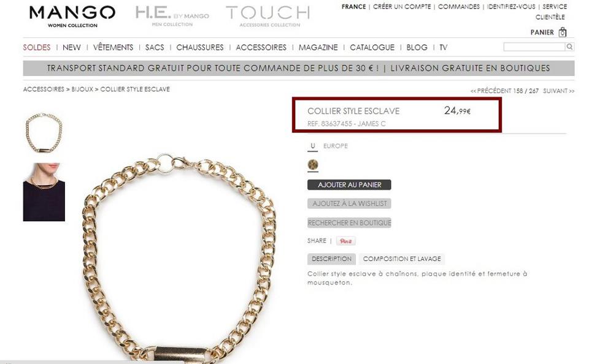
Task: View the model wearing necklace thumbnail
Action: point(44,192)
